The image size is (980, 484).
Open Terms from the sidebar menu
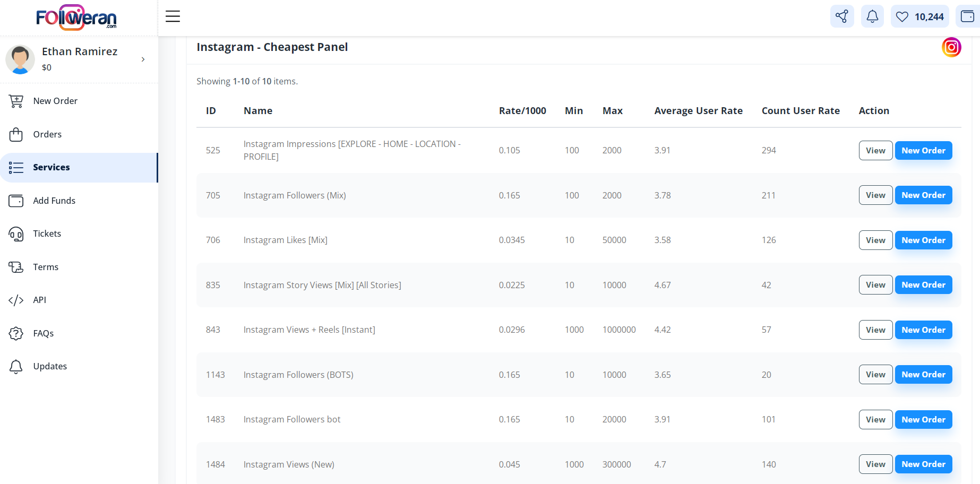coord(46,267)
